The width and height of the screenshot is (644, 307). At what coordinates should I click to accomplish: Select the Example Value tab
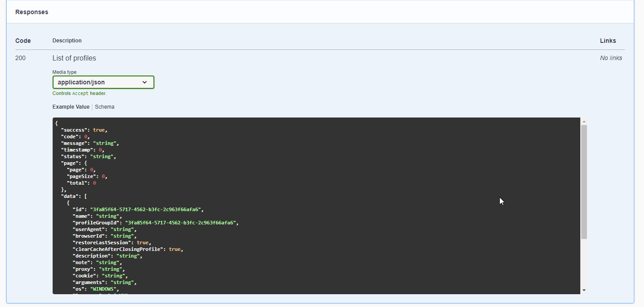pyautogui.click(x=71, y=106)
